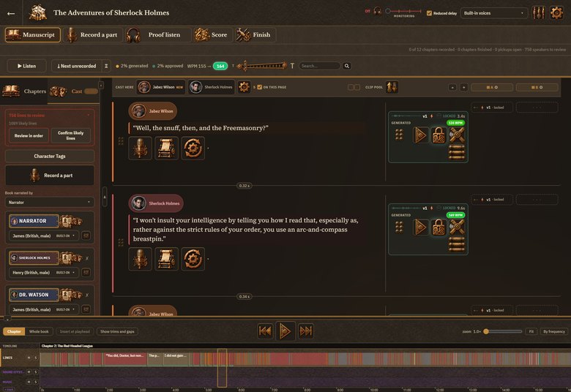Viewport: 571px width, 392px height.
Task: Adjust the timeline zoom slider
Action: tap(503, 331)
